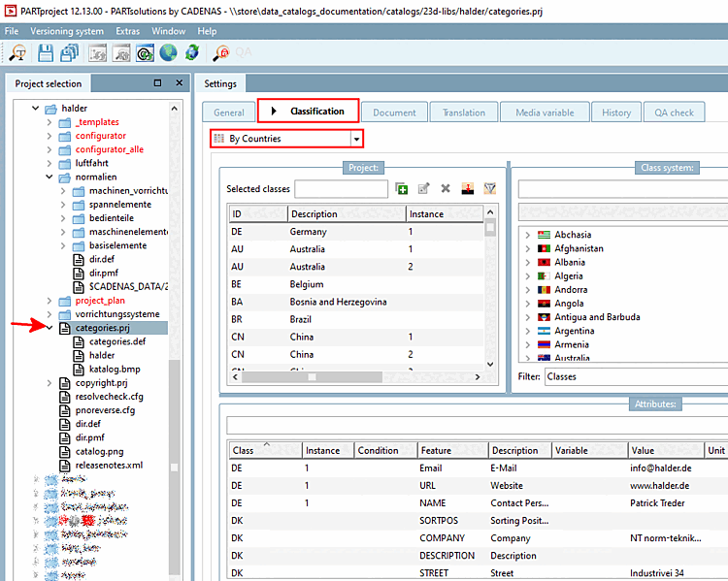Select the Classification tab

pyautogui.click(x=309, y=111)
